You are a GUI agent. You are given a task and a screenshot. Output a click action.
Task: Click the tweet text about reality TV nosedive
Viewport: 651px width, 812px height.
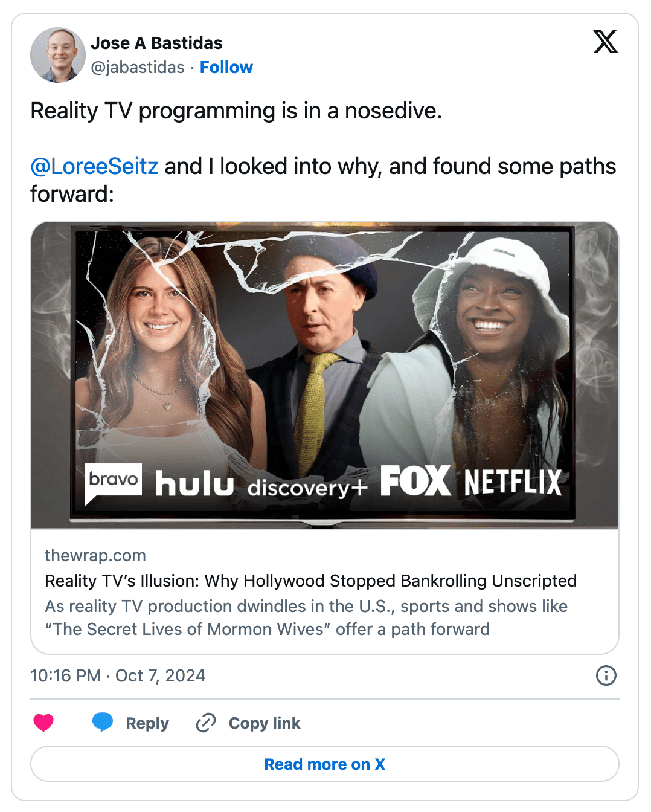click(x=236, y=111)
